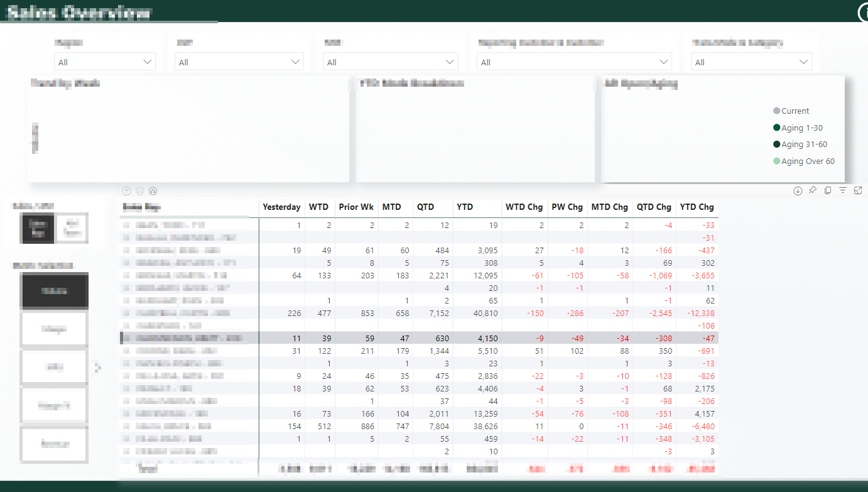Select the QTD cell value 7,804
The image size is (868, 492).
pos(438,426)
